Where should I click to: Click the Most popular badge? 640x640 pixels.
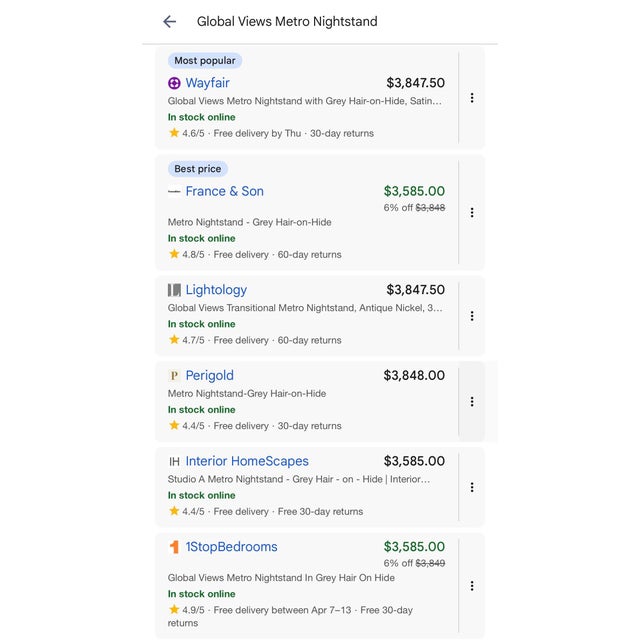pyautogui.click(x=205, y=61)
